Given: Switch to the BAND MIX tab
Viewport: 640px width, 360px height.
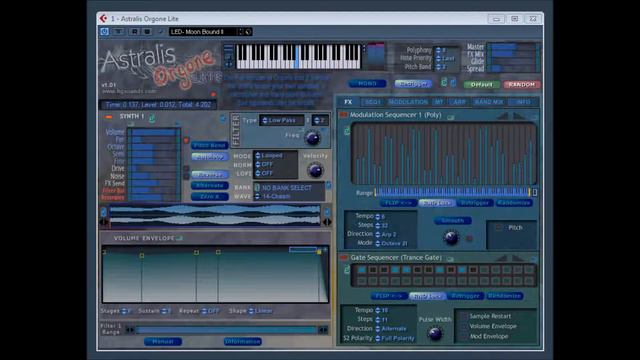Looking at the screenshot, I should coord(489,102).
